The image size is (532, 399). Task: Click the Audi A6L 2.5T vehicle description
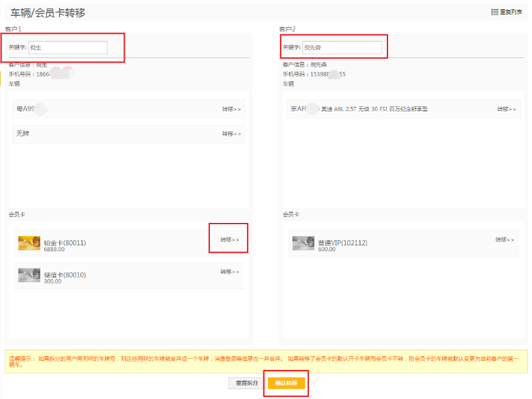click(374, 109)
